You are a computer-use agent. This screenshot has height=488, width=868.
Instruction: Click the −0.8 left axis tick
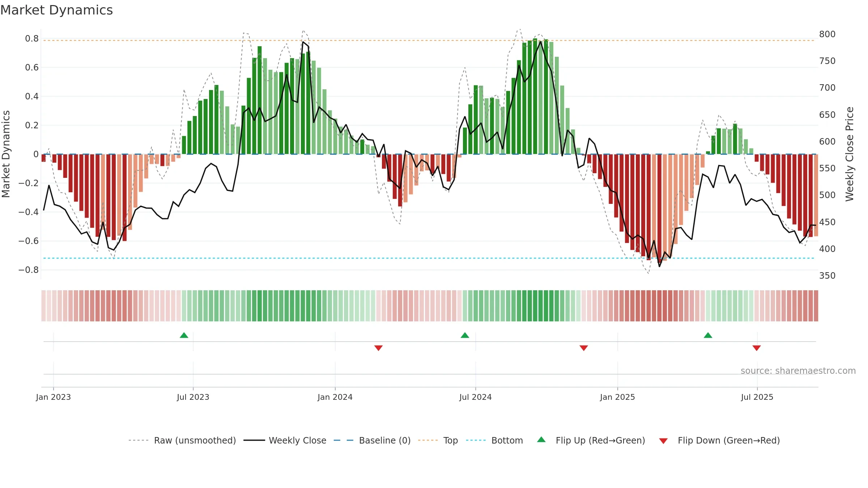coord(29,270)
